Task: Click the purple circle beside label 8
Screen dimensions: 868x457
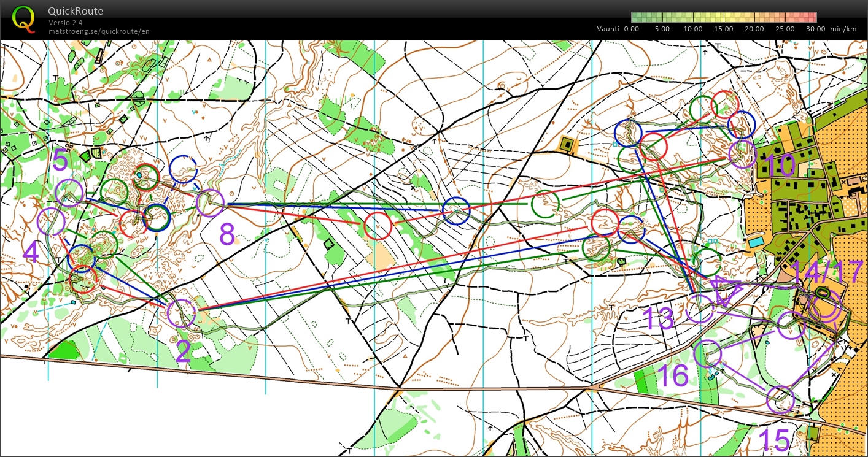Action: tap(211, 202)
